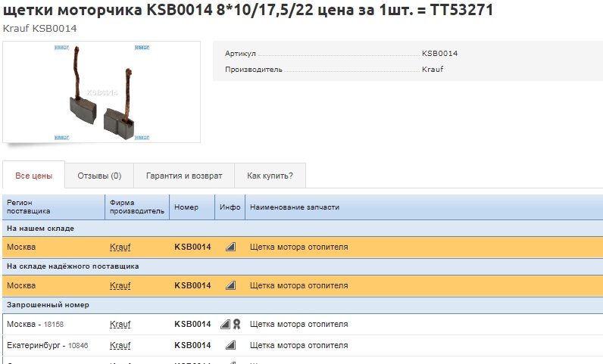Open Как купить? tab
Screen dimensions: 603x364
270,176
